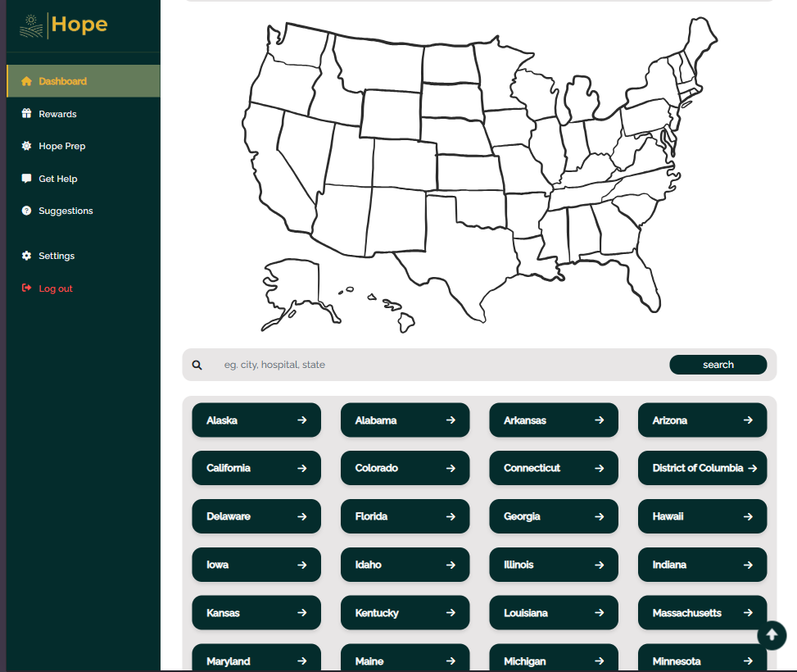Viewport: 797px width, 672px height.
Task: Go to the Suggestions page
Action: [x=66, y=211]
